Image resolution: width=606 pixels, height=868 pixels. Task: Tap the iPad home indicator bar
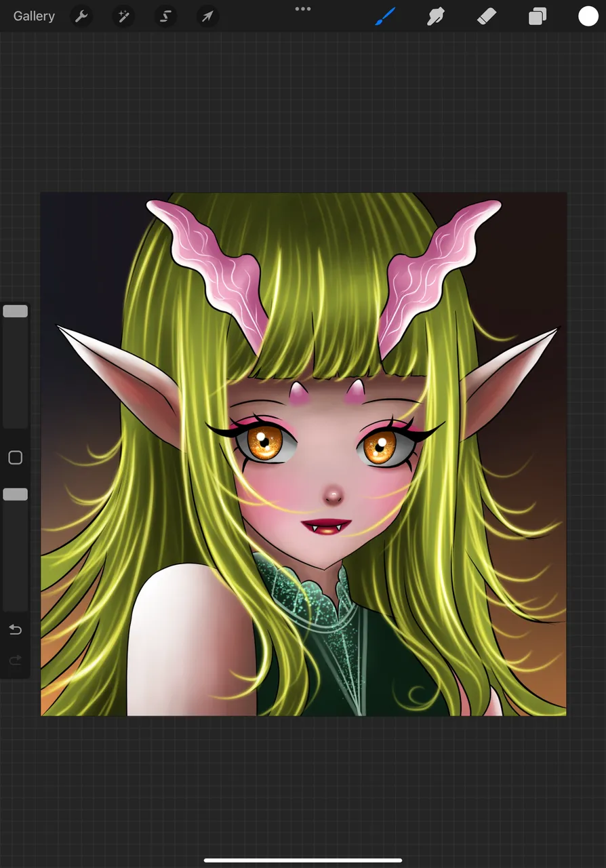point(303,861)
